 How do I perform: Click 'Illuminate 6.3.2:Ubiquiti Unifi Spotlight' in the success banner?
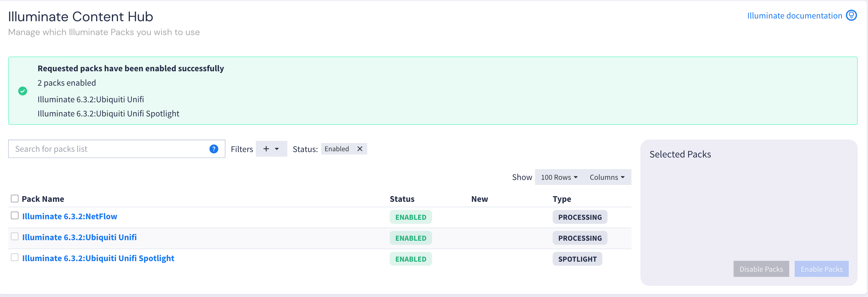click(109, 113)
